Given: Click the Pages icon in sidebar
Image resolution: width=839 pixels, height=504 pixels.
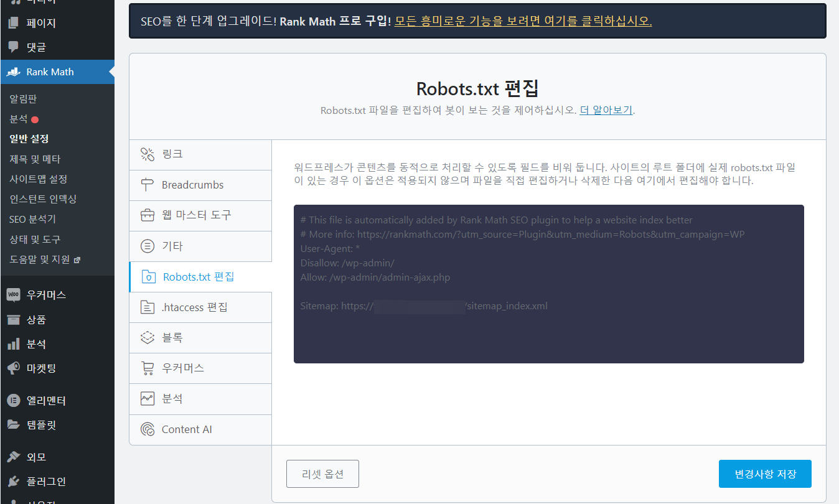Looking at the screenshot, I should click(x=13, y=23).
